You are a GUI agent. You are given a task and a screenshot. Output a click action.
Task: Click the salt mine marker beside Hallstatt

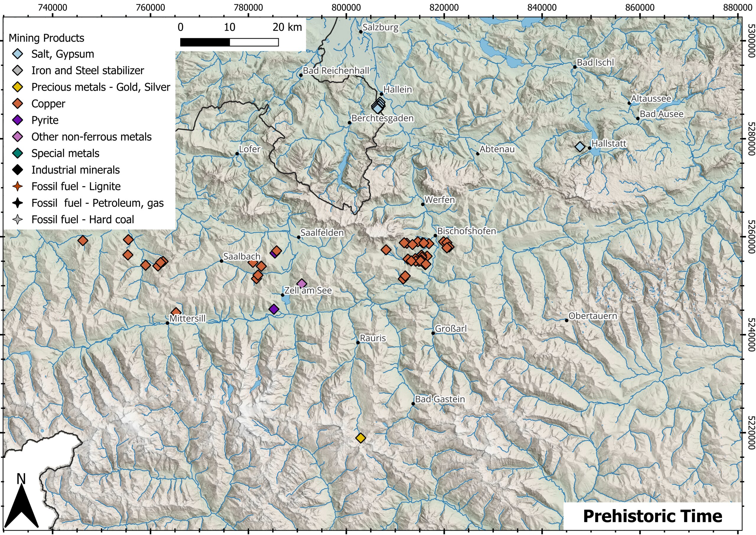(580, 147)
